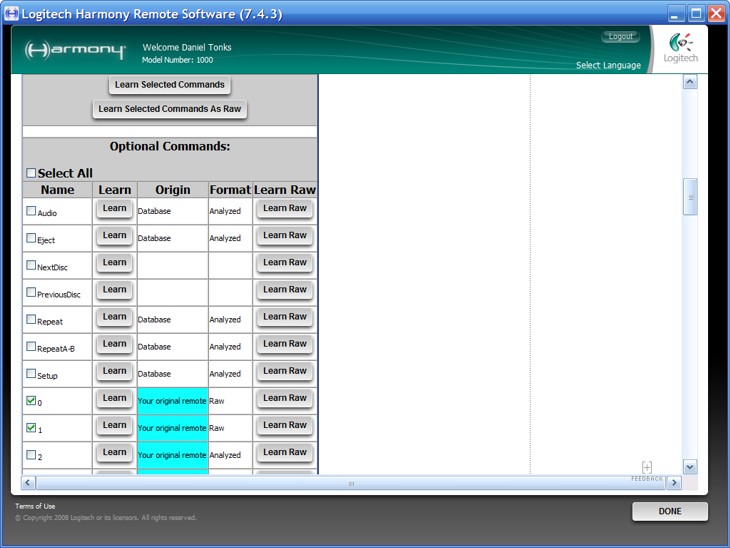
Task: Click Learn button for Setup
Action: click(x=115, y=371)
